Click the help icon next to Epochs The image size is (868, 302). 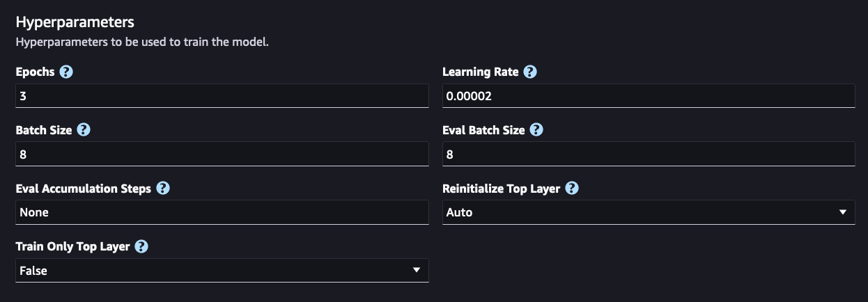point(66,72)
